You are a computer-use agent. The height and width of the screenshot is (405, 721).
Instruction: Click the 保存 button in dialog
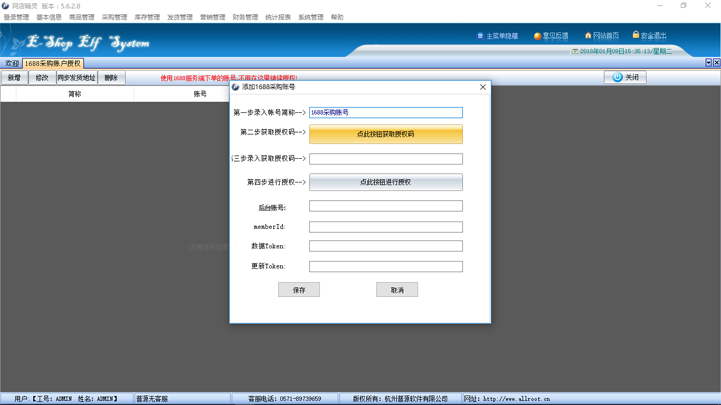(x=299, y=290)
